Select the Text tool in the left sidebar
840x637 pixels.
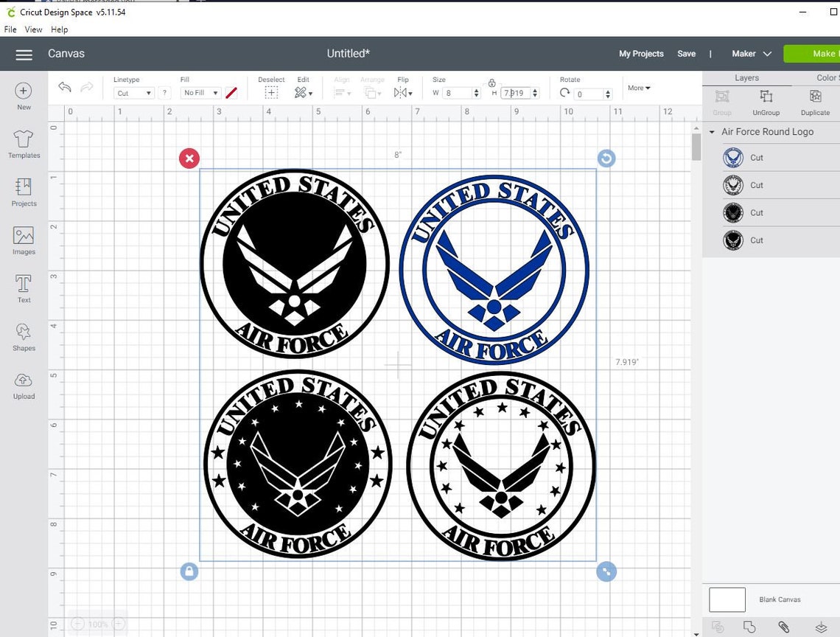tap(23, 288)
